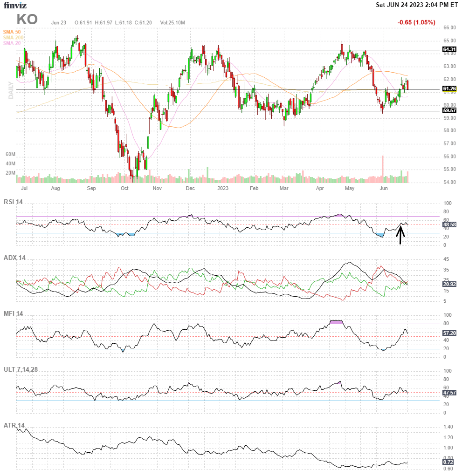Click the 20.92 ADX value label
This screenshot has height=476, width=462.
[x=449, y=284]
